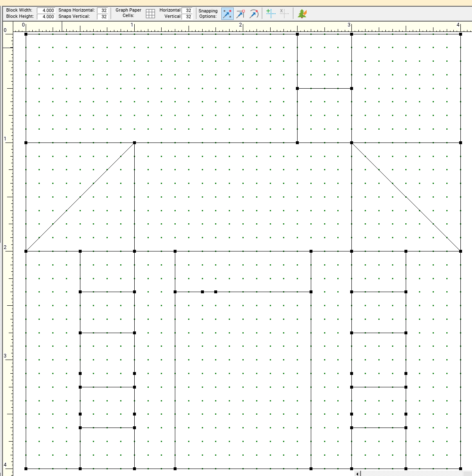Image resolution: width=472 pixels, height=476 pixels.
Task: Toggle the Graph Paper Cells grid icon
Action: pos(150,14)
